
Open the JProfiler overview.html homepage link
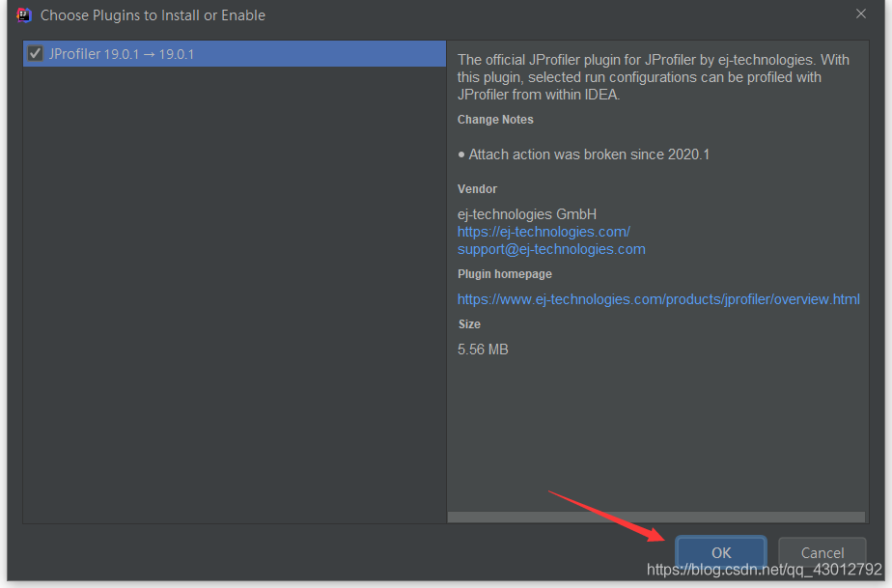click(x=658, y=299)
